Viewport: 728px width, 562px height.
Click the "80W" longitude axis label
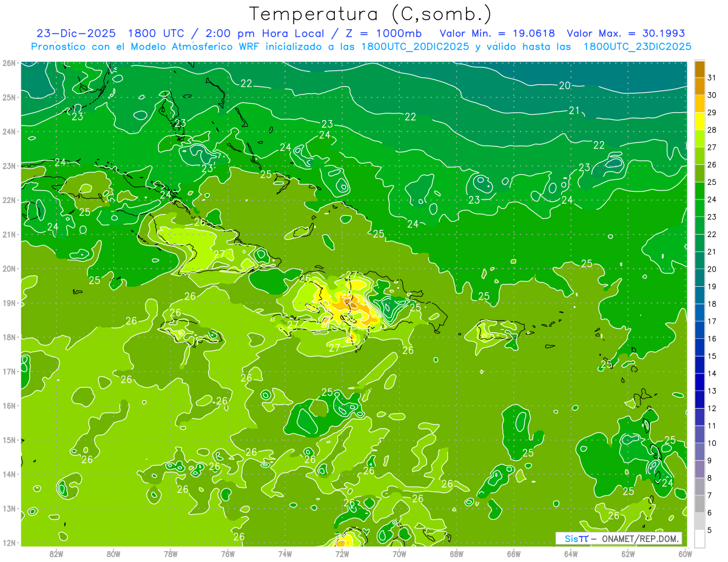(x=113, y=554)
